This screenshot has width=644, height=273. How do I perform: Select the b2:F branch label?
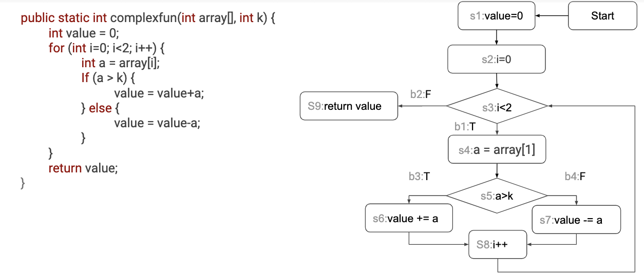point(420,94)
